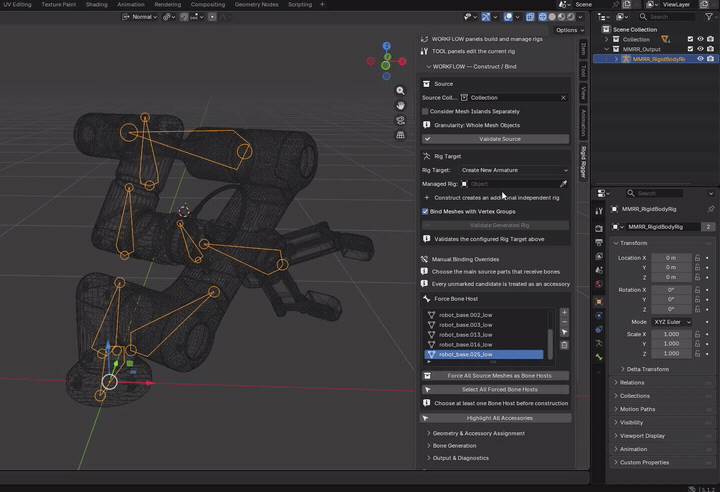Select material preview shading mode
This screenshot has height=492, width=720.
[x=561, y=17]
